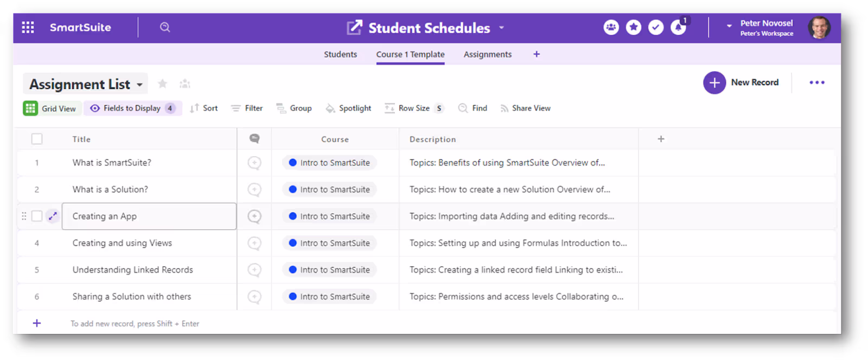The height and width of the screenshot is (361, 868).
Task: Open favorites star icon in header
Action: tap(634, 27)
